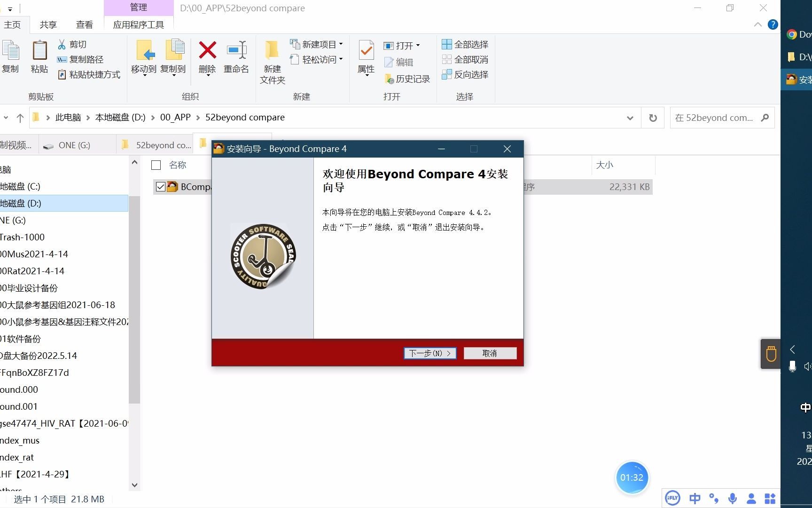The width and height of the screenshot is (812, 508).
Task: Click the Chrome icon in the taskbar
Action: point(792,34)
